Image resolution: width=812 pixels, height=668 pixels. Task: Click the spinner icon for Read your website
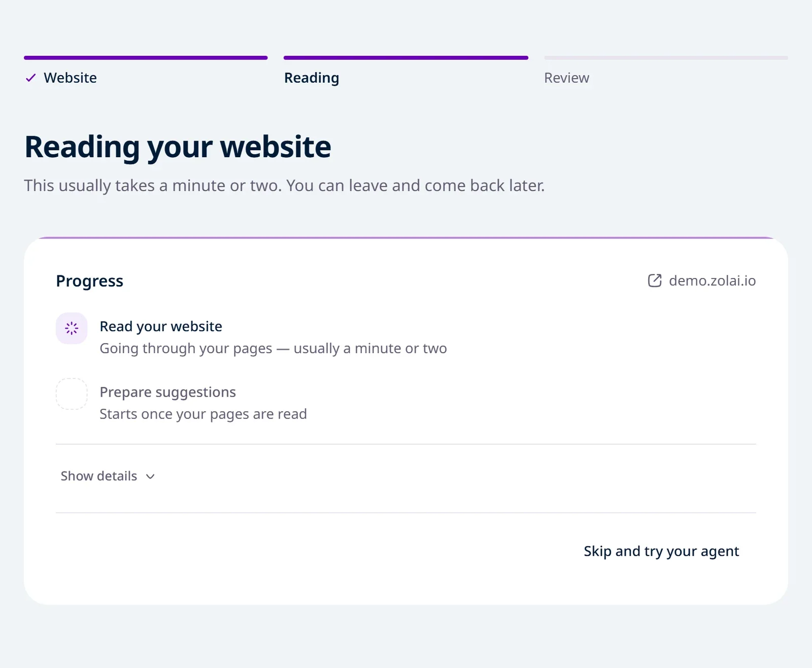pos(72,328)
